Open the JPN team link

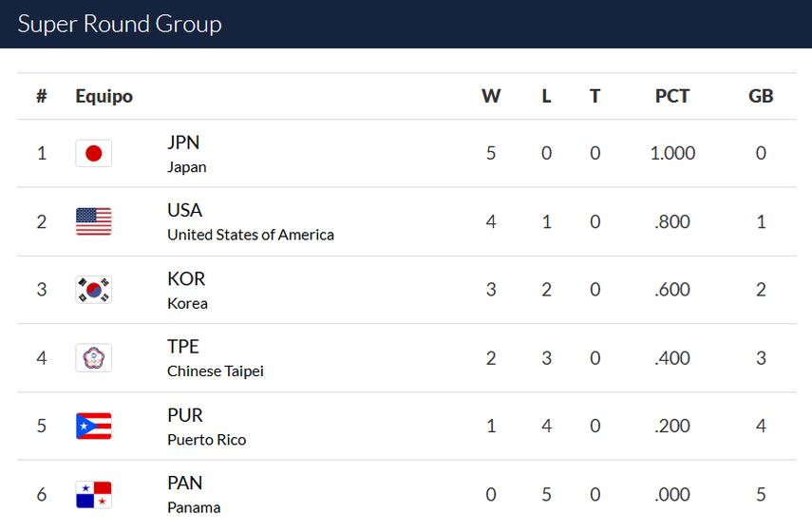[183, 142]
